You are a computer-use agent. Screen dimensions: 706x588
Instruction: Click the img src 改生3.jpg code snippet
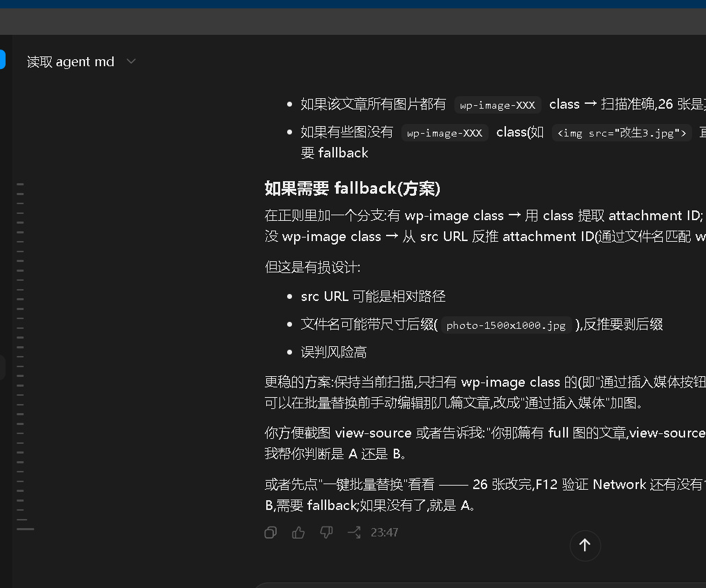pos(622,133)
